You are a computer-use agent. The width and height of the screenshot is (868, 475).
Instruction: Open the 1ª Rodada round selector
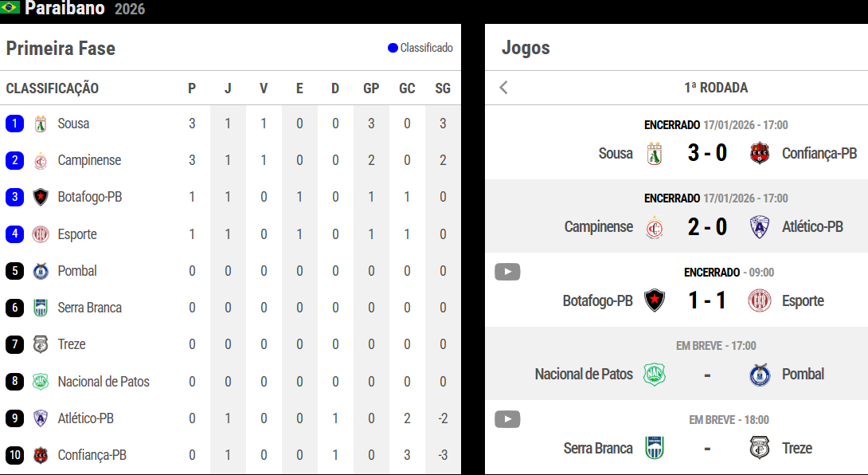click(715, 88)
